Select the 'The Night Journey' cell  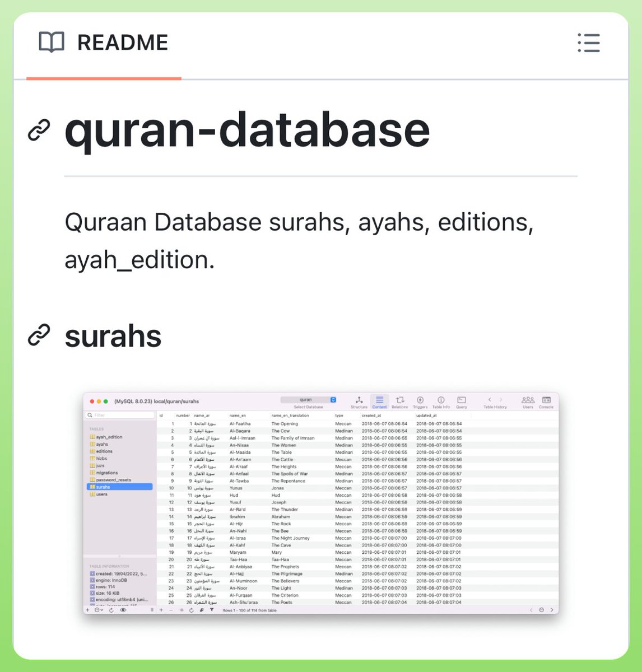(290, 538)
